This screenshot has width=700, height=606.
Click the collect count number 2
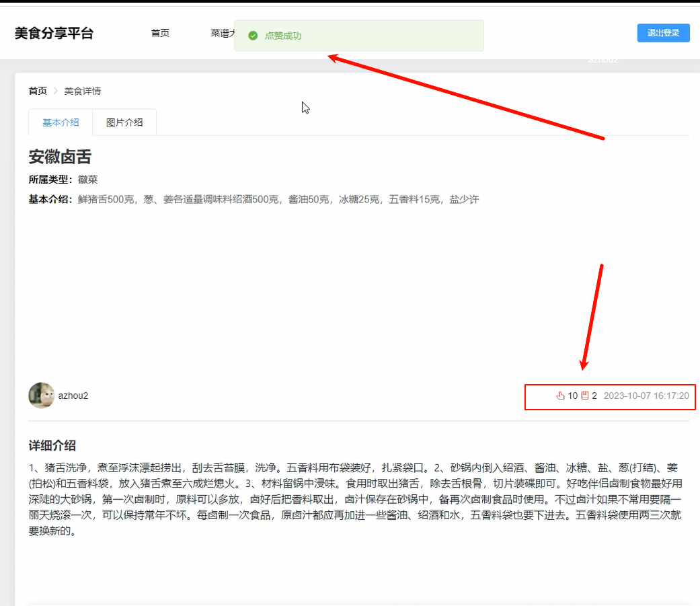(x=594, y=395)
